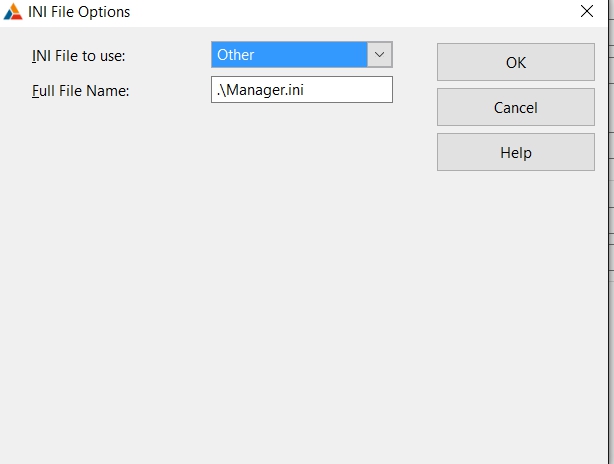Viewport: 614px width, 464px height.
Task: Close the INI File Options dialog
Action: pyautogui.click(x=586, y=12)
